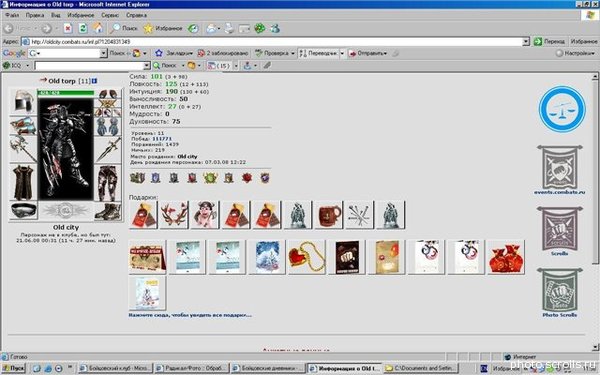
Task: Click the 2 заблокировано popup blocker button
Action: (223, 53)
